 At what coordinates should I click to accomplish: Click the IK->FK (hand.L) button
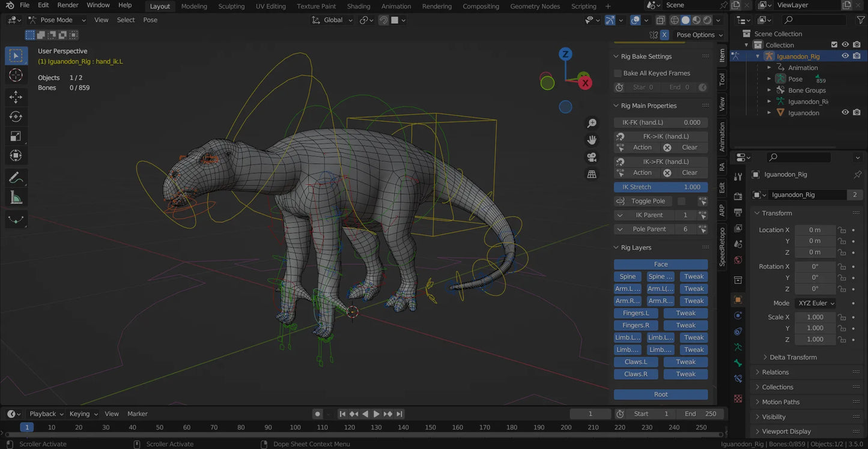[666, 161]
